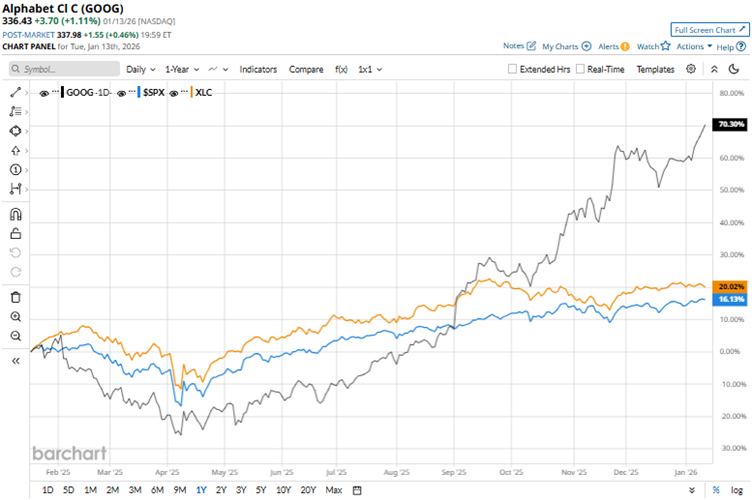Select the 6M time range
The width and height of the screenshot is (752, 500).
coord(157,490)
